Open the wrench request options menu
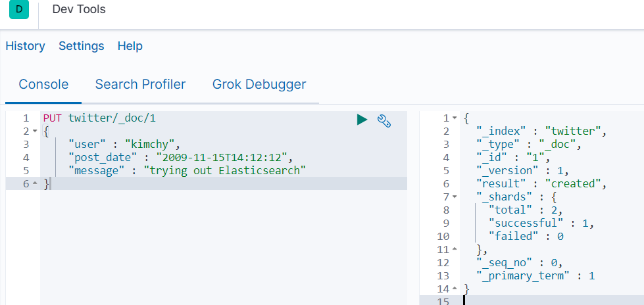 tap(384, 121)
